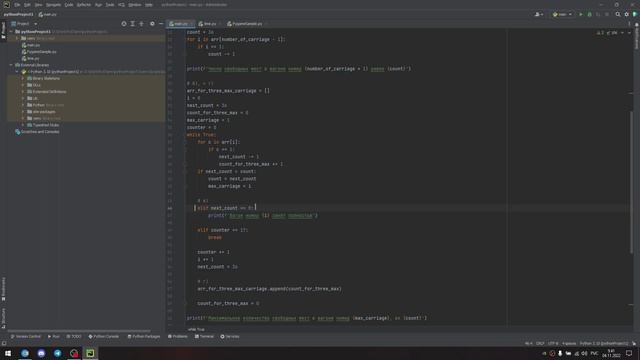Open the Run tool window at bottom
640x360 pixels.
[53, 337]
